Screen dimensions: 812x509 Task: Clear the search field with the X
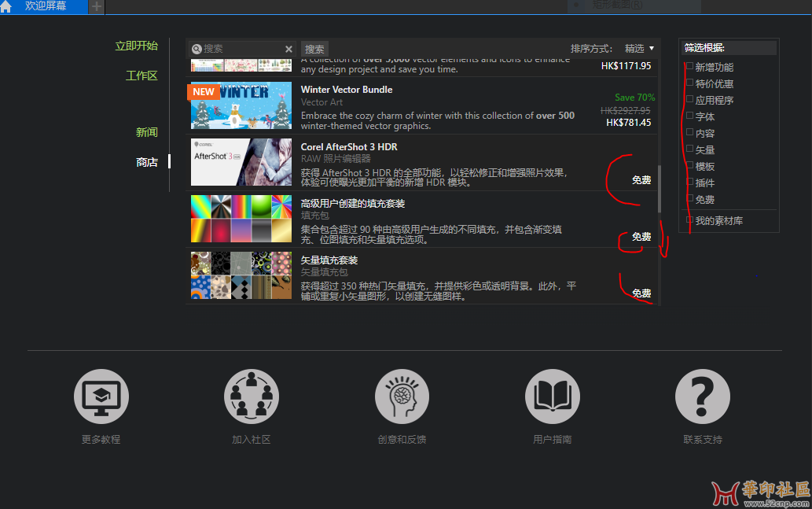[288, 49]
